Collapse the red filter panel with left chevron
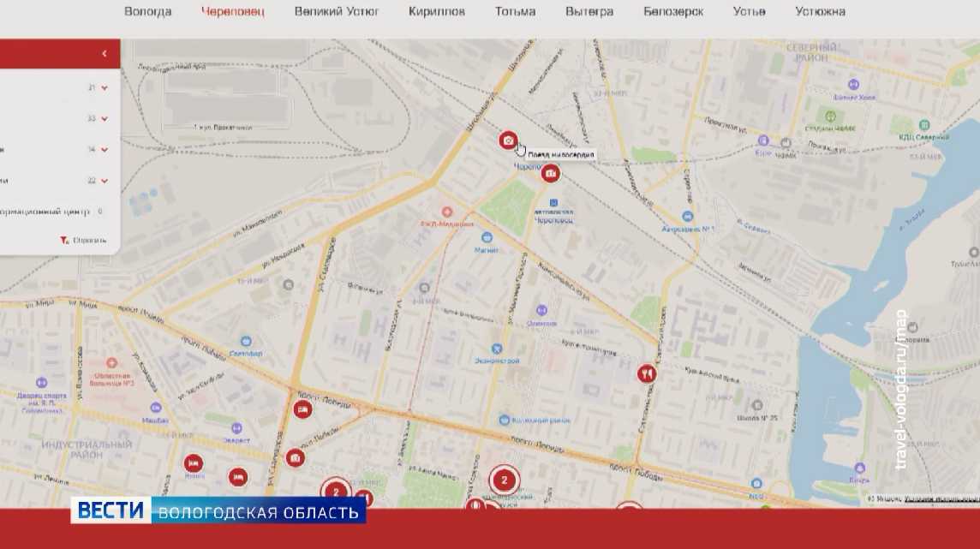The height and width of the screenshot is (549, 980). (105, 54)
